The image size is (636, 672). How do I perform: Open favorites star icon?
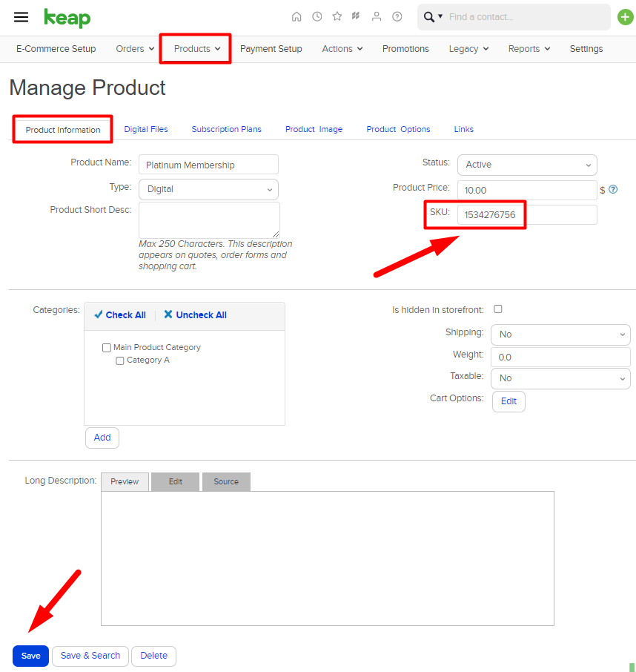click(x=337, y=16)
